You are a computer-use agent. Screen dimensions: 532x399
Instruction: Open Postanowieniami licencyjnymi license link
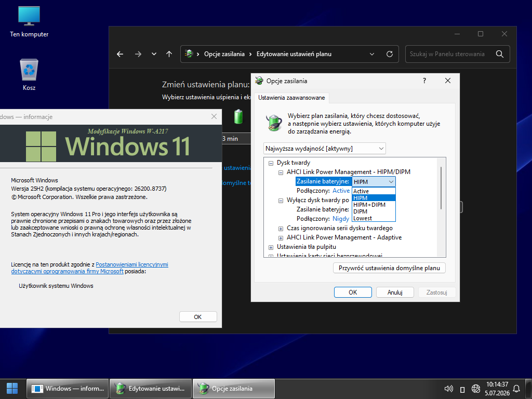tap(131, 264)
